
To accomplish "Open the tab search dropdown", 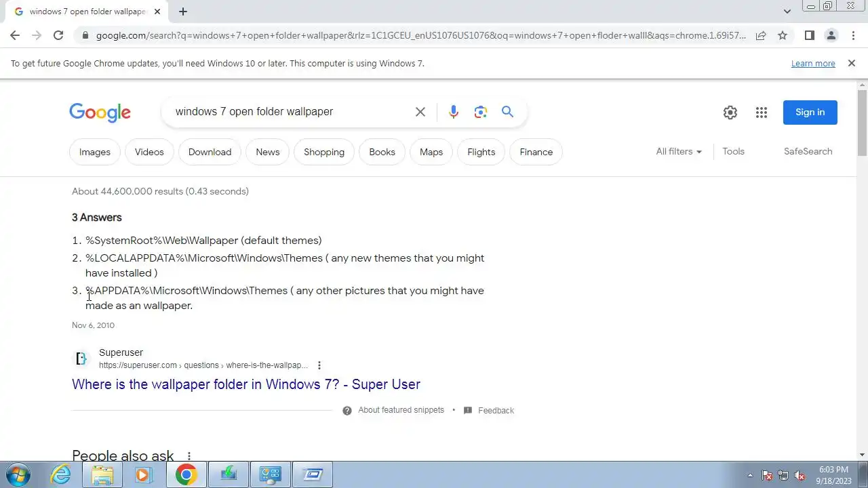I will click(787, 12).
